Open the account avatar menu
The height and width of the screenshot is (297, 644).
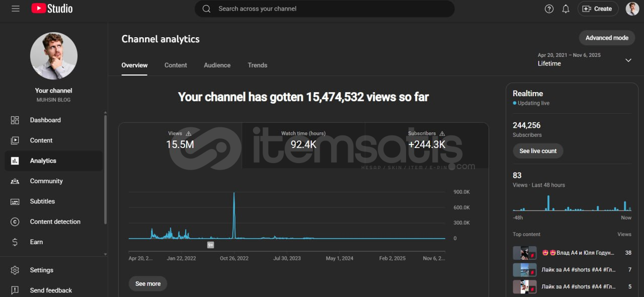[x=632, y=9]
